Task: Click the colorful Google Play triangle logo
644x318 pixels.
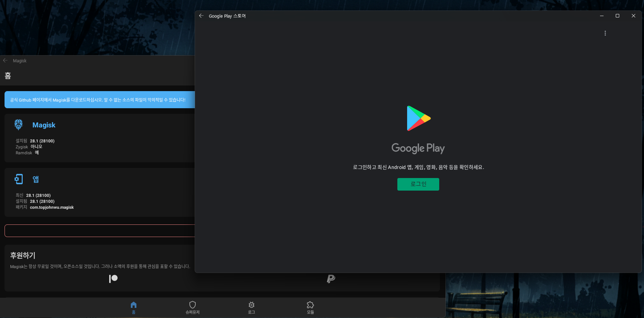Action: [x=418, y=118]
